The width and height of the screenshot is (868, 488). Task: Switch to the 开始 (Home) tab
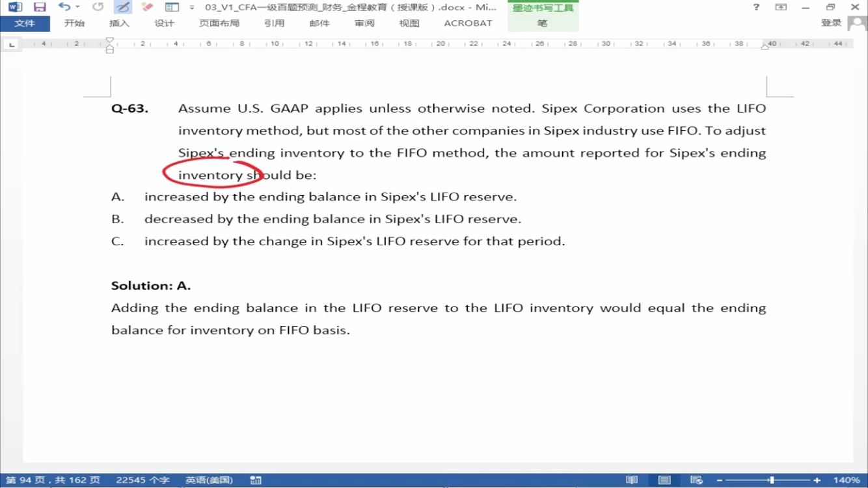coord(74,23)
